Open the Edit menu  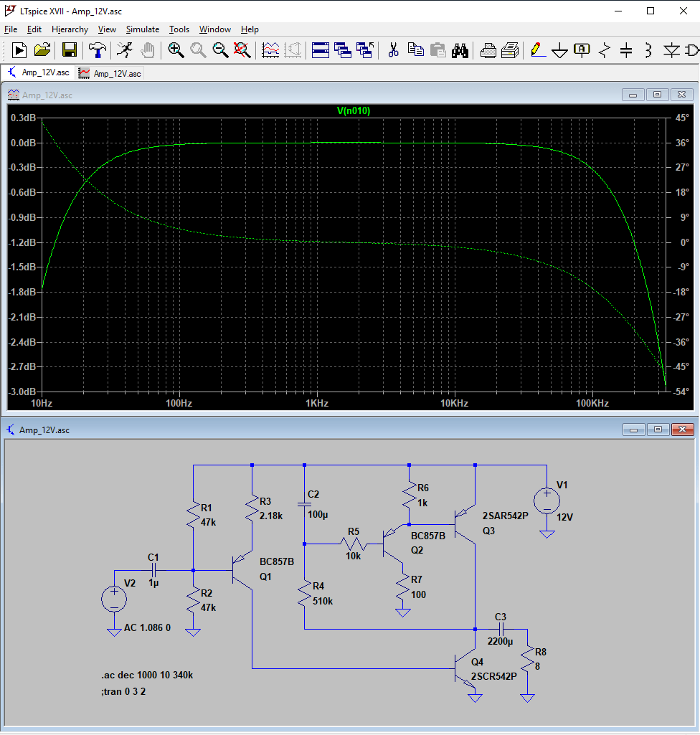(x=34, y=29)
